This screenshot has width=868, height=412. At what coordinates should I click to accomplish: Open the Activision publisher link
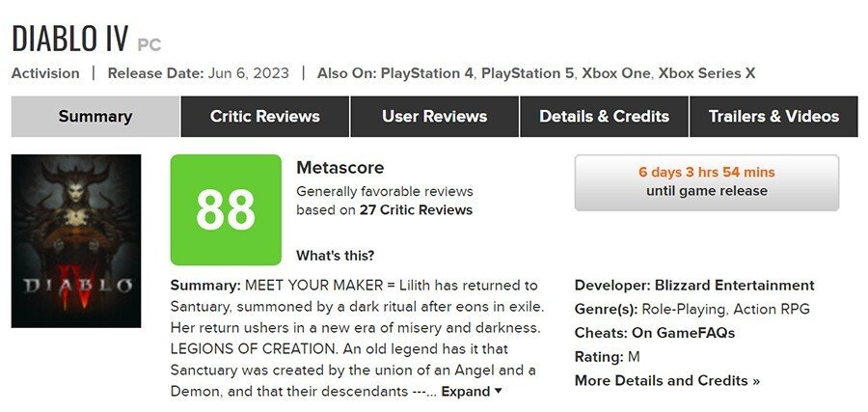coord(45,73)
